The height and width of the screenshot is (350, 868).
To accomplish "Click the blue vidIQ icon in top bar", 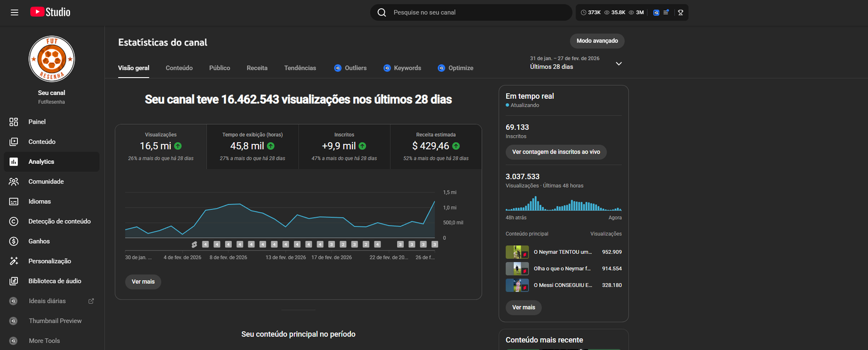I will pos(656,12).
